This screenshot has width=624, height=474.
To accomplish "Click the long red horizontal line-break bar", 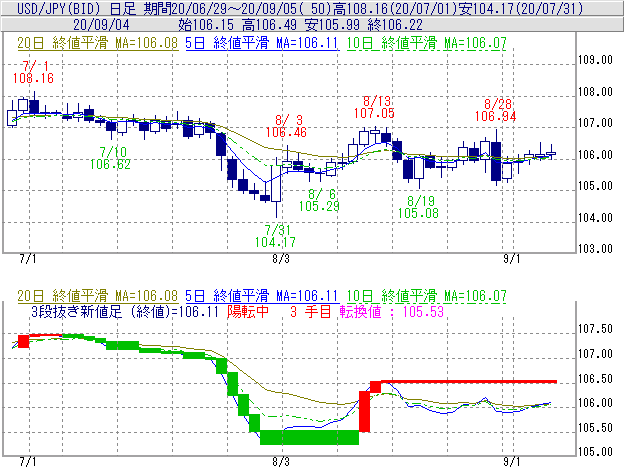I will [469, 382].
